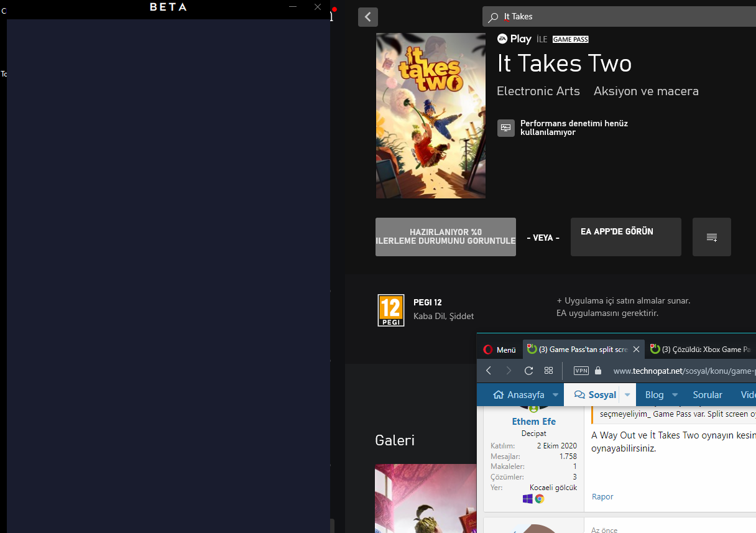The image size is (756, 533).
Task: Open the It Takes Two cover art
Action: (430, 116)
